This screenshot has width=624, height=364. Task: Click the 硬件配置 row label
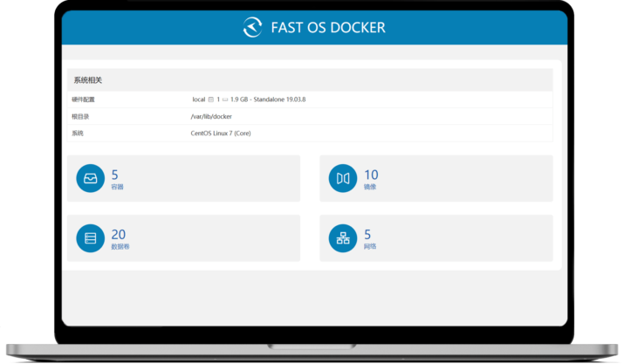(x=83, y=100)
